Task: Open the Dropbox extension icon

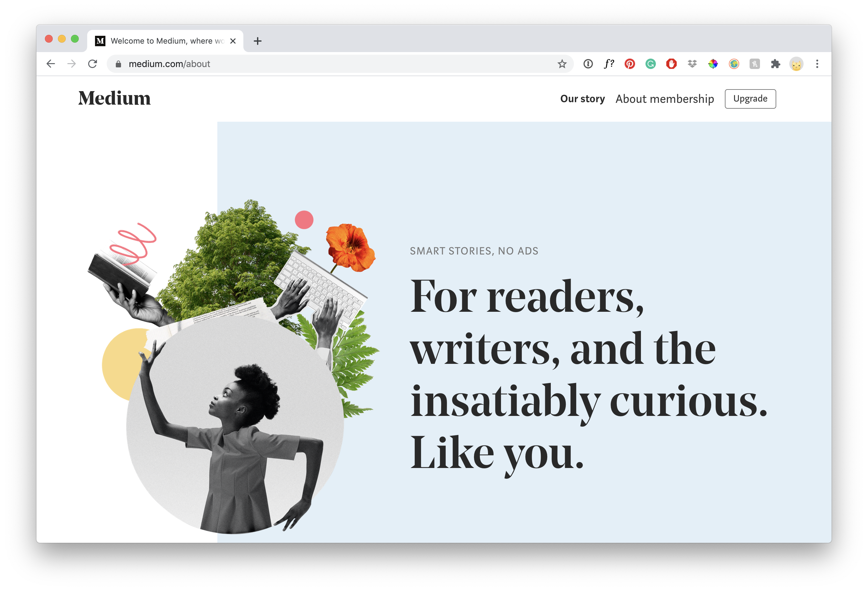Action: [692, 64]
